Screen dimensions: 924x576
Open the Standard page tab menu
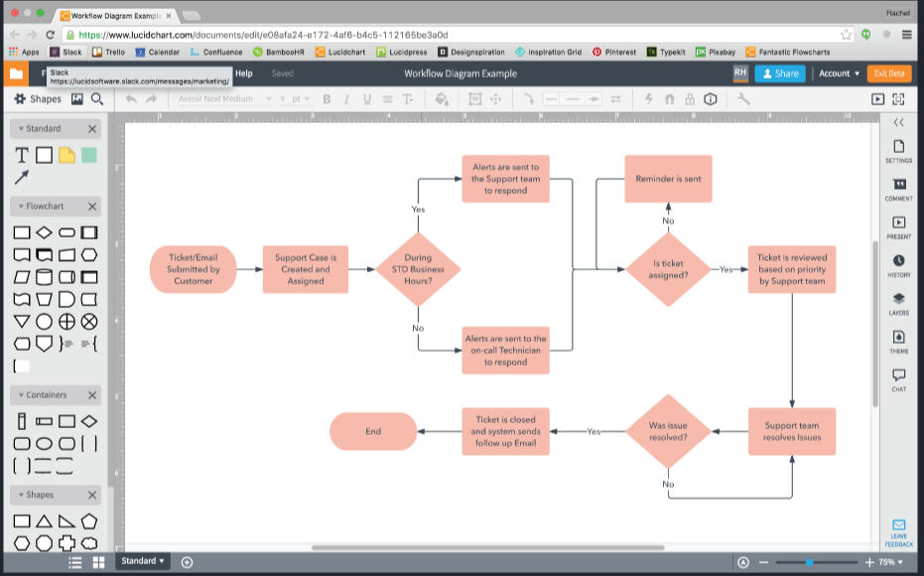tap(143, 561)
